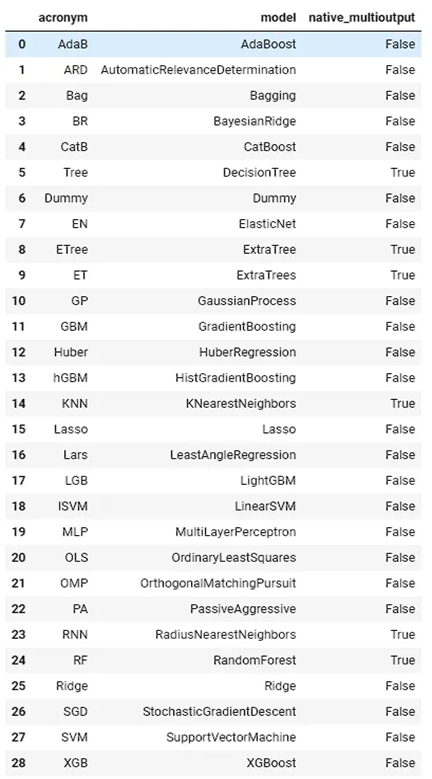This screenshot has width=432, height=779.
Task: Select the True value for DecisionTree
Action: pyautogui.click(x=402, y=172)
